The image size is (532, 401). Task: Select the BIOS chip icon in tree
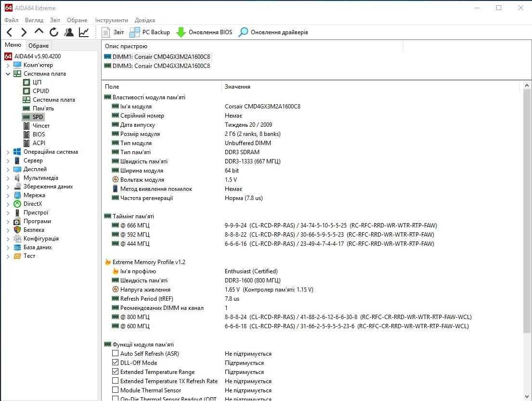(26, 134)
